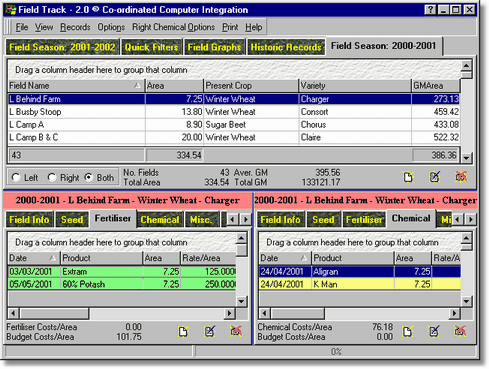
Task: Select the L Camp A field row
Action: coord(234,125)
